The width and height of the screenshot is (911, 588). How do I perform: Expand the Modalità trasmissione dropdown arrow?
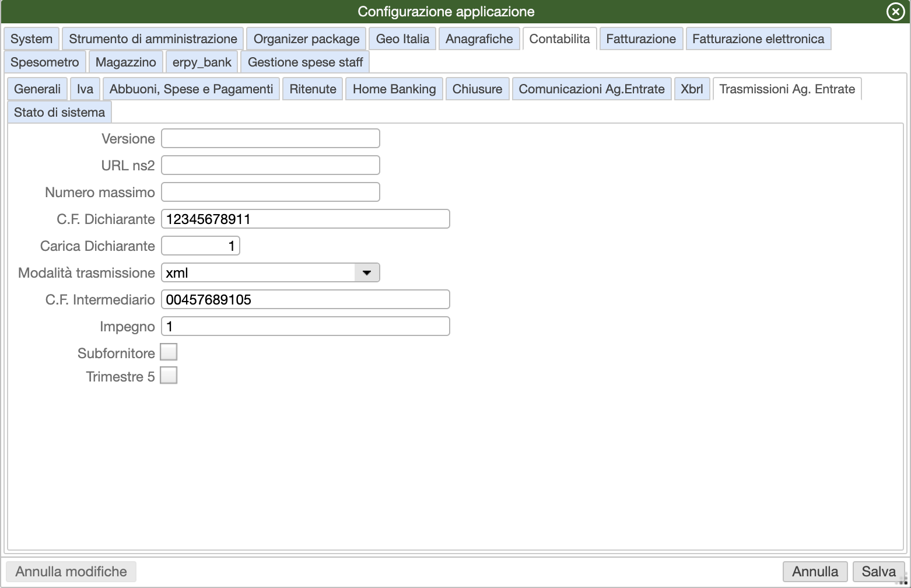(x=367, y=273)
